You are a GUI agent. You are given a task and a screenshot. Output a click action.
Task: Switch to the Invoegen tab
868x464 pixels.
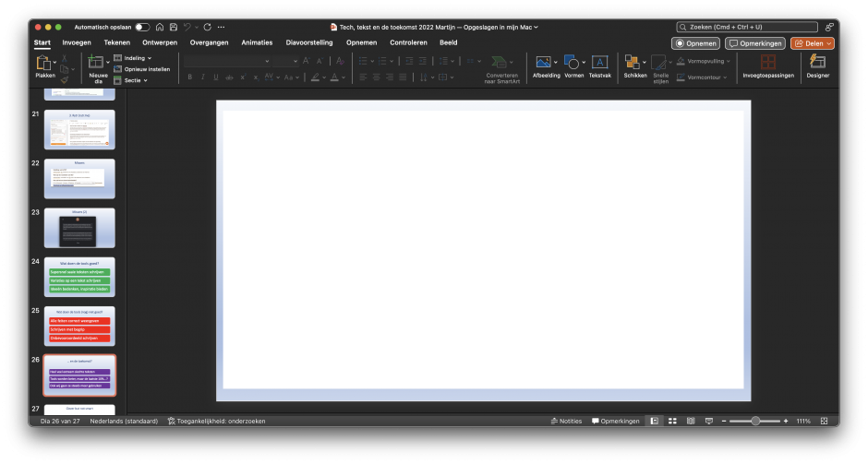(x=77, y=42)
